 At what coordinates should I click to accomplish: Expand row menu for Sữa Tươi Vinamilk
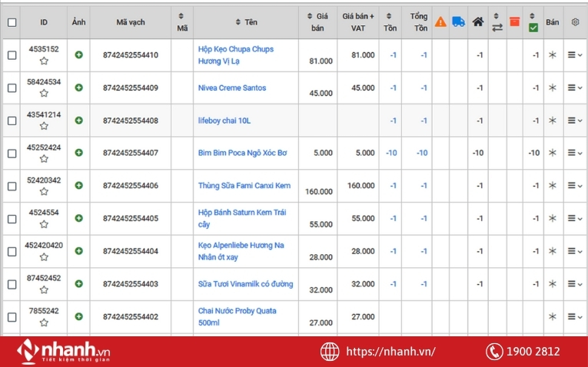pos(574,284)
